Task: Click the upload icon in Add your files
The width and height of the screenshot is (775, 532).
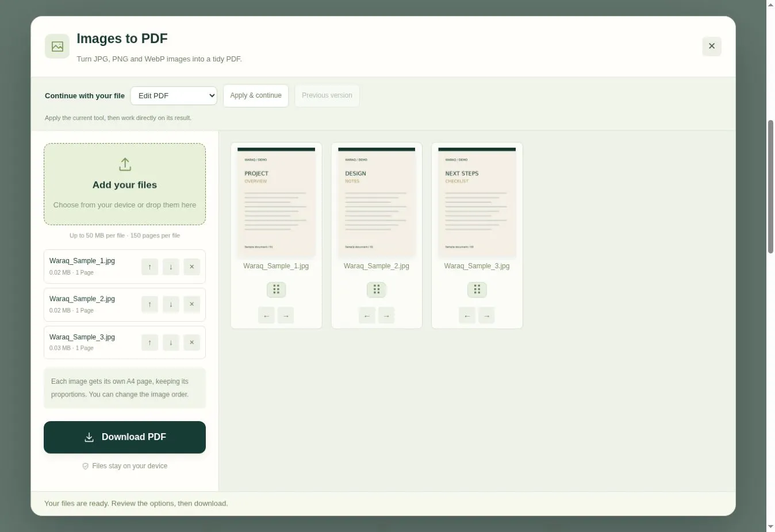Action: click(x=125, y=165)
